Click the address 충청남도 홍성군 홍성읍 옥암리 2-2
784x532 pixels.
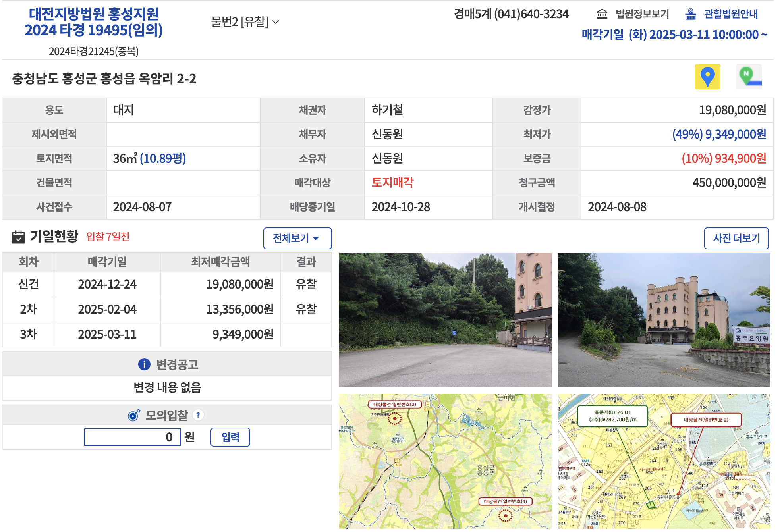tap(104, 79)
